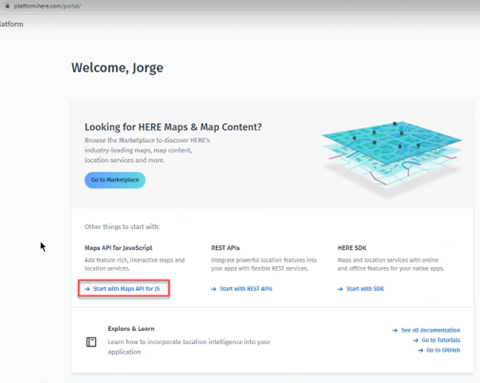Click the Maps API for JavaScript heading

click(x=118, y=248)
